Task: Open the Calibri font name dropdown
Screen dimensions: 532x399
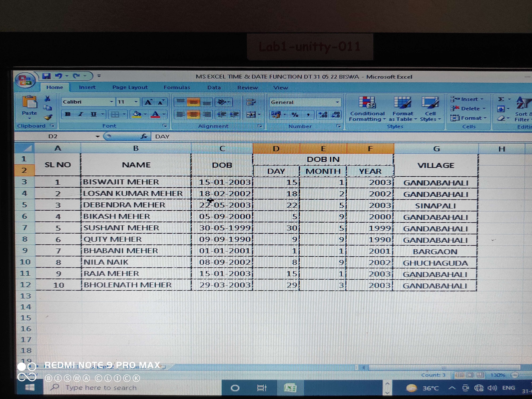Action: (111, 102)
